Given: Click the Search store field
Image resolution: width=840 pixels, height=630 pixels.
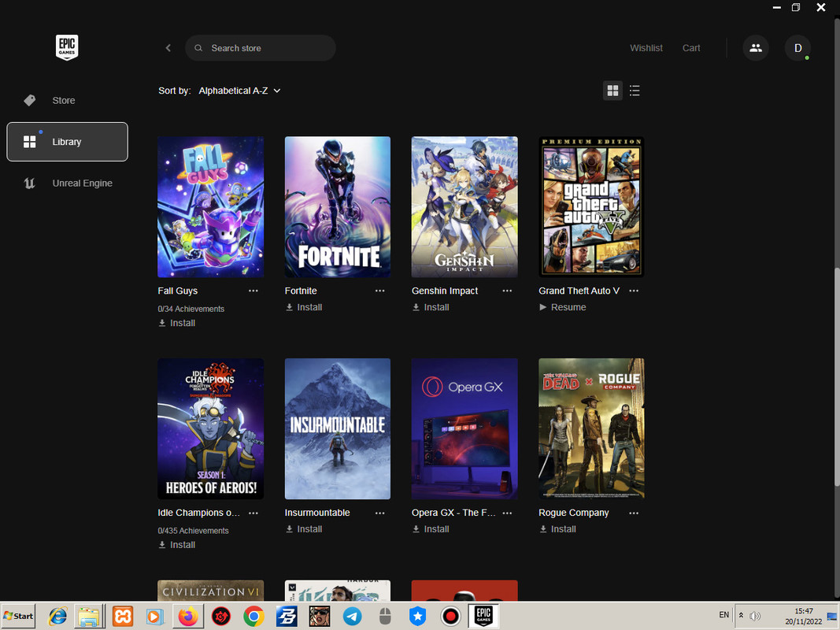Looking at the screenshot, I should tap(261, 48).
